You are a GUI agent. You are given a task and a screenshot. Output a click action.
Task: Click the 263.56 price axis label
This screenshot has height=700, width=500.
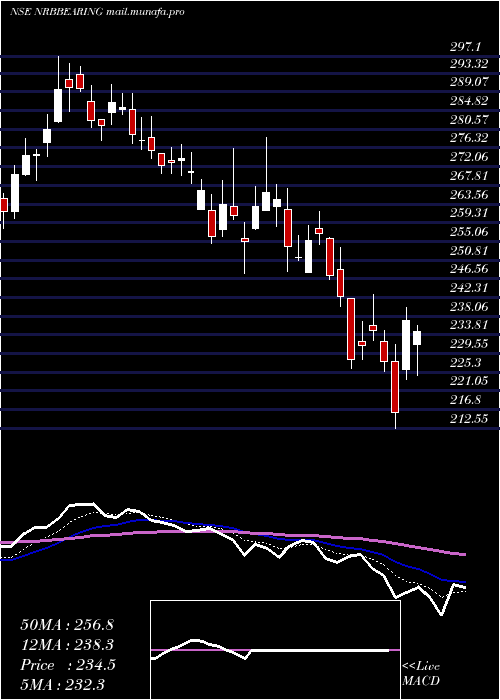(x=468, y=195)
